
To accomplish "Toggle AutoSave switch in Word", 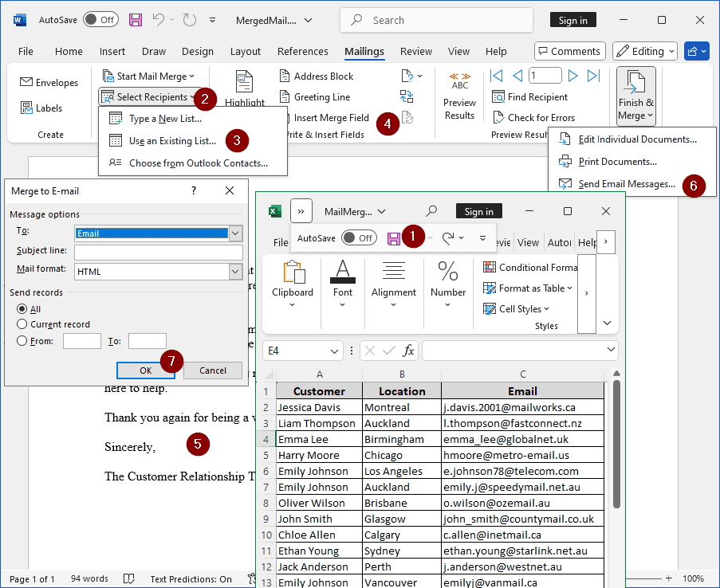I will coord(100,20).
